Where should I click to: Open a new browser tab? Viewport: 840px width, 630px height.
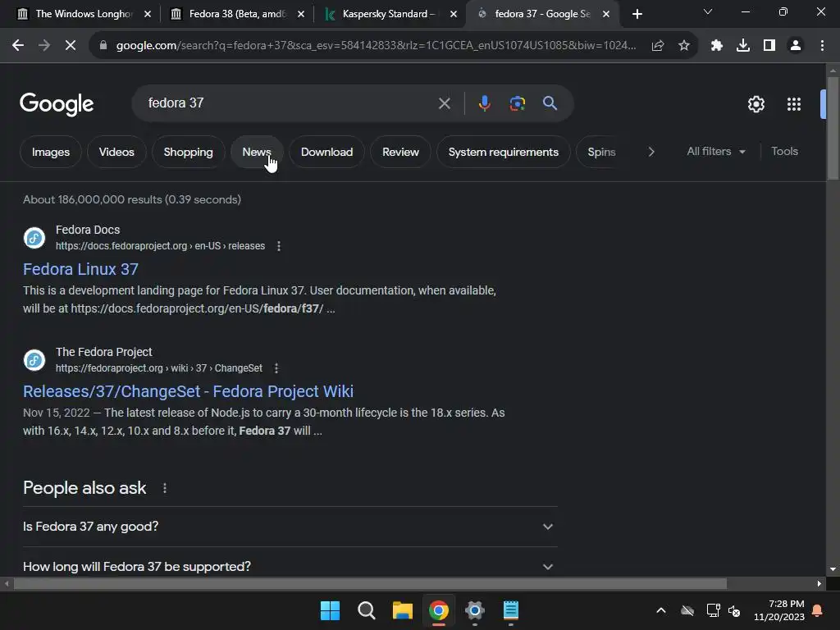point(637,14)
